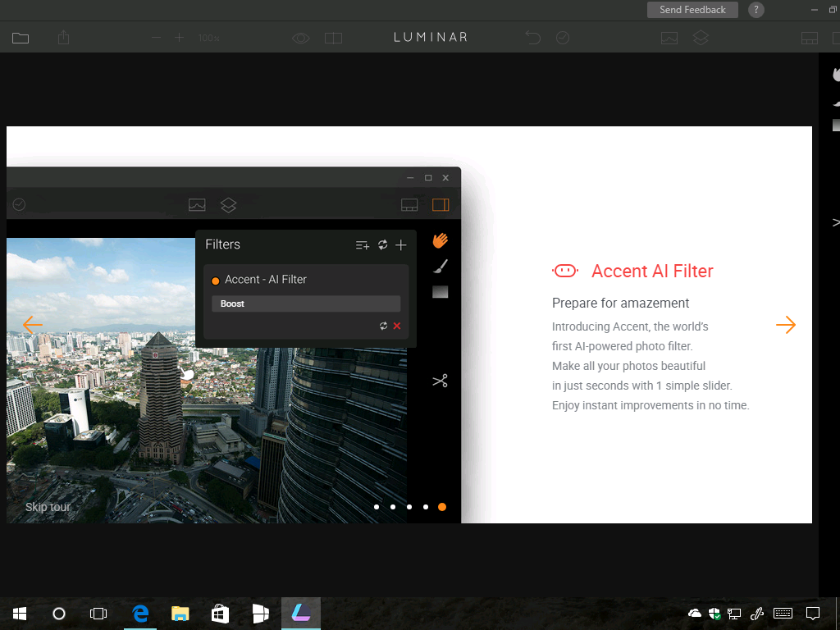
Task: Click the Prepare for amazement text
Action: pos(620,304)
